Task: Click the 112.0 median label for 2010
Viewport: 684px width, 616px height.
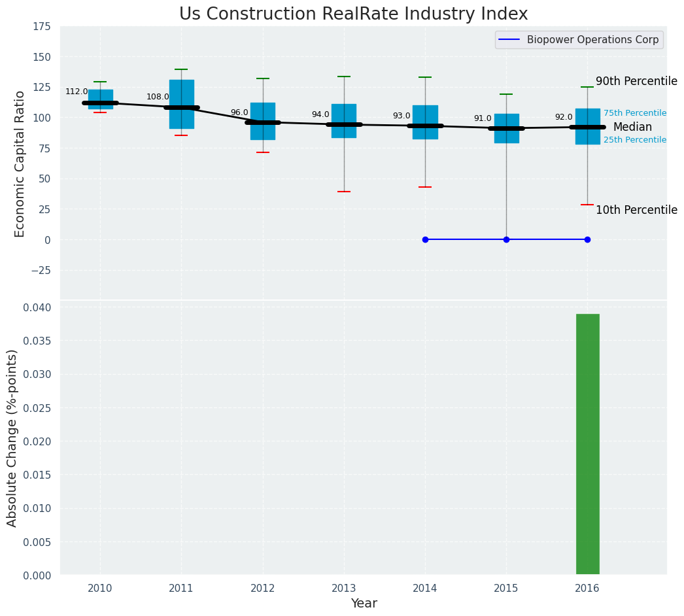Action: click(x=77, y=92)
